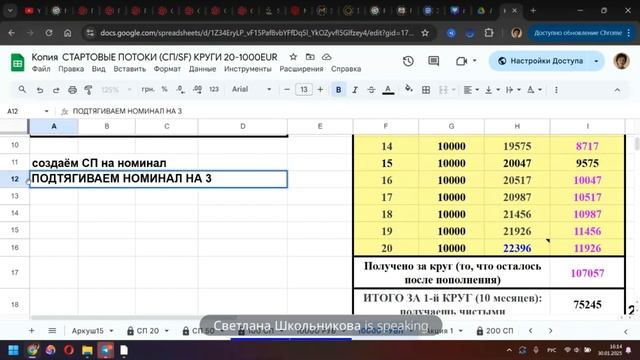The height and width of the screenshot is (360, 640).
Task: Check the cloud save status icon
Action: (327, 57)
